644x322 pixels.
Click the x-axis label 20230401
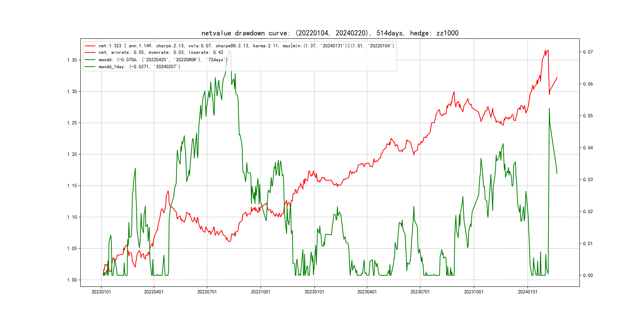[x=367, y=292]
